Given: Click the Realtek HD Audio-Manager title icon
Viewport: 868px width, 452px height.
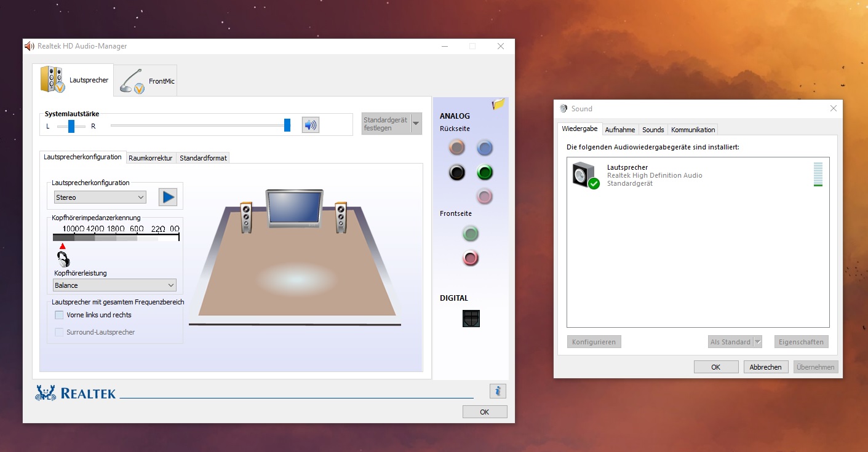Looking at the screenshot, I should 29,46.
